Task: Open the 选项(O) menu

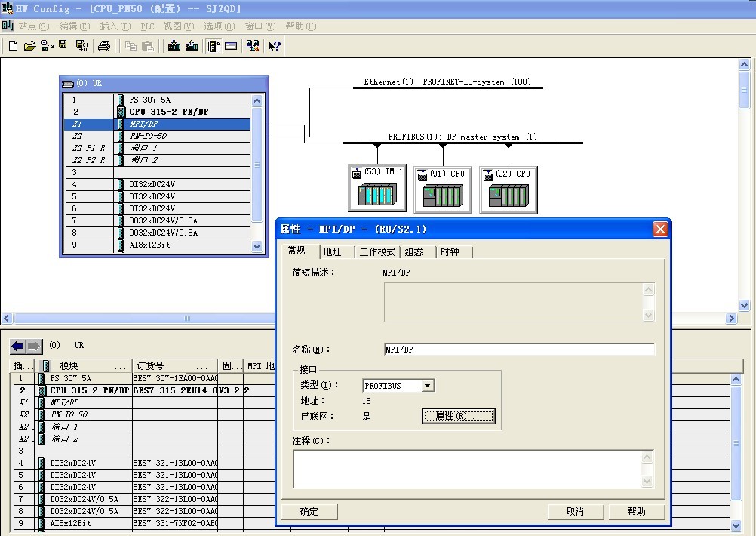Action: 220,26
